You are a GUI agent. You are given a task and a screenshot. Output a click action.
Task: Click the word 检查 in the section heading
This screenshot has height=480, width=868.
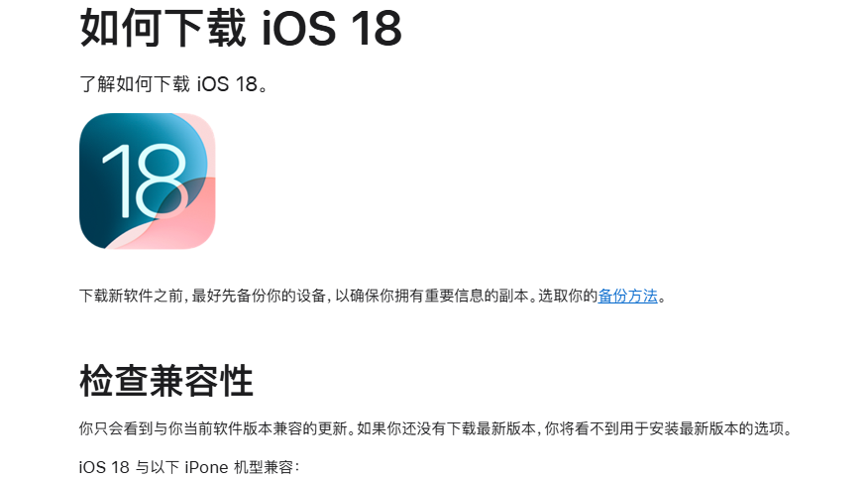[114, 381]
